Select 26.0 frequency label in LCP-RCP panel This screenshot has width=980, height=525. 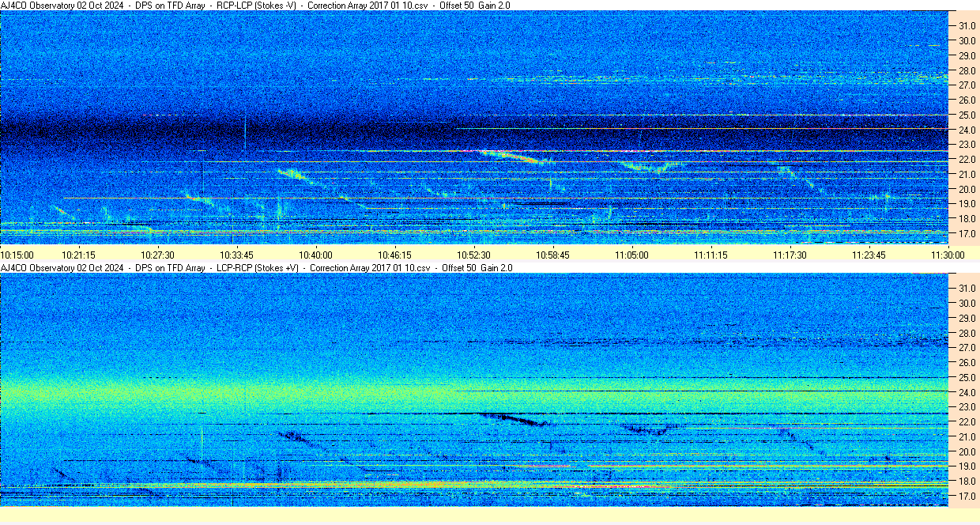coord(967,362)
